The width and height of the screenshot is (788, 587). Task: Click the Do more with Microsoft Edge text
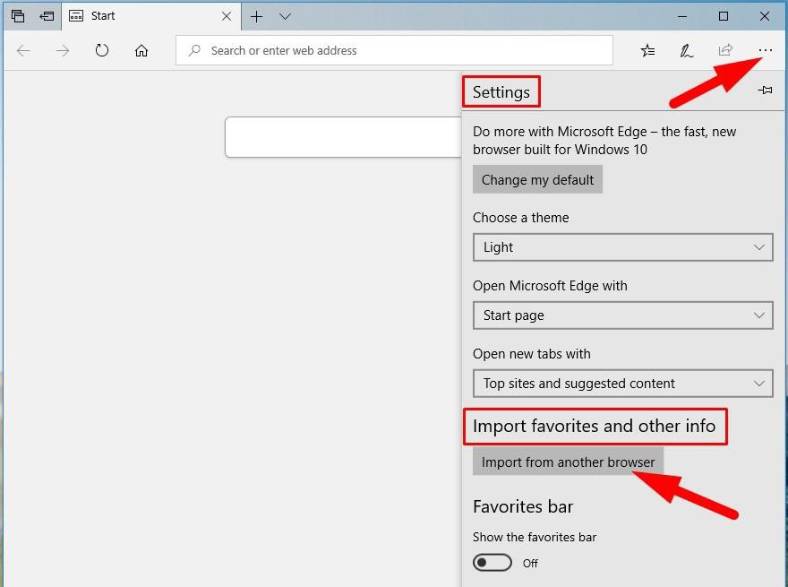pyautogui.click(x=604, y=140)
